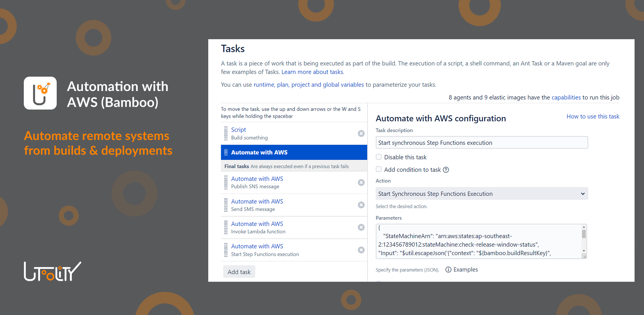
Task: Open How to use this task
Action: click(x=593, y=116)
